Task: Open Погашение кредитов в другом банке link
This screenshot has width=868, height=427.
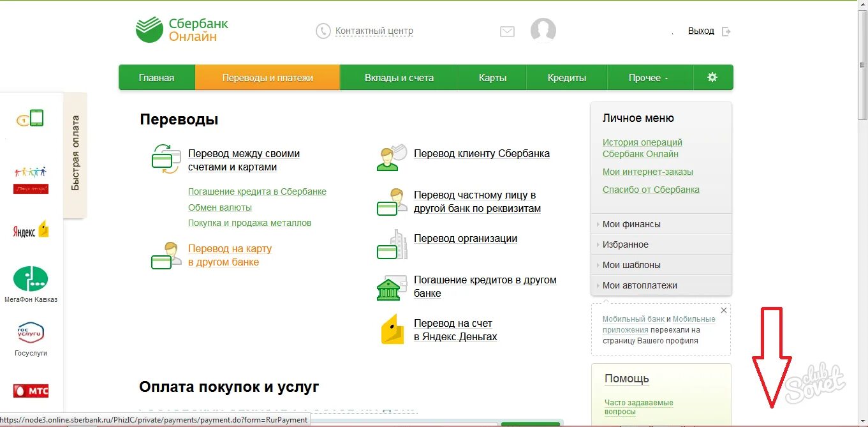Action: [485, 287]
